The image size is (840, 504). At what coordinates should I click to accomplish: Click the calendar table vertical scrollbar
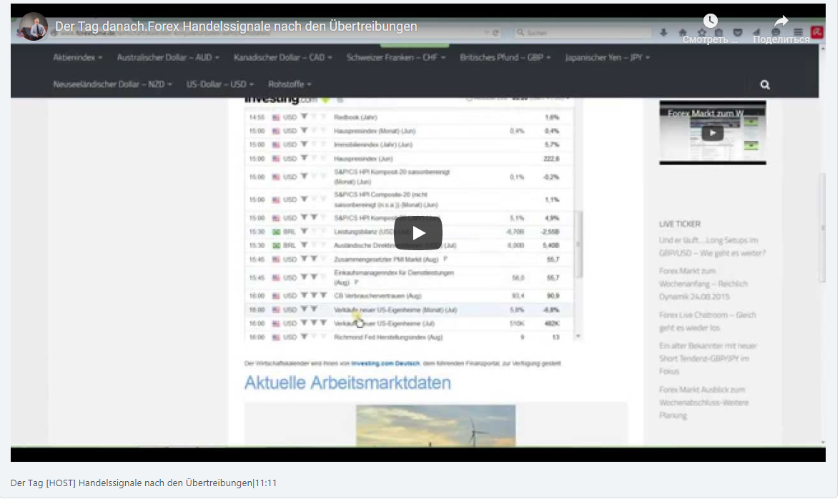pyautogui.click(x=580, y=250)
